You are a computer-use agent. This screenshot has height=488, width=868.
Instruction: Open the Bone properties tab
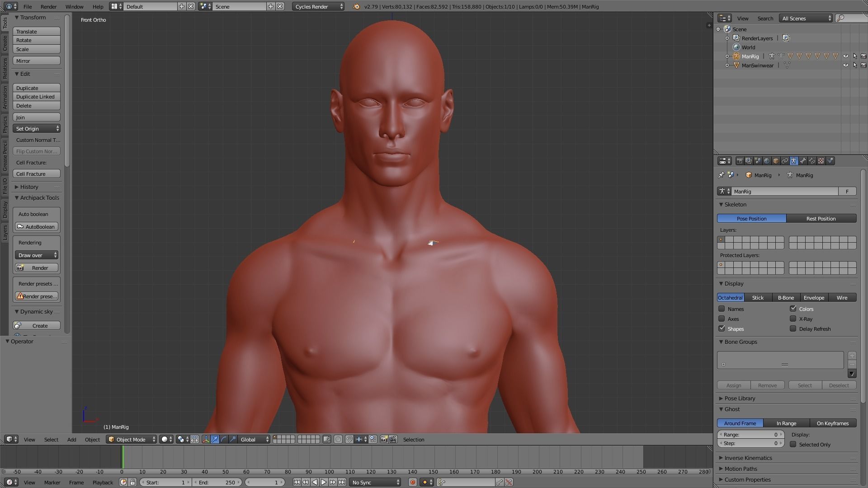pyautogui.click(x=803, y=161)
